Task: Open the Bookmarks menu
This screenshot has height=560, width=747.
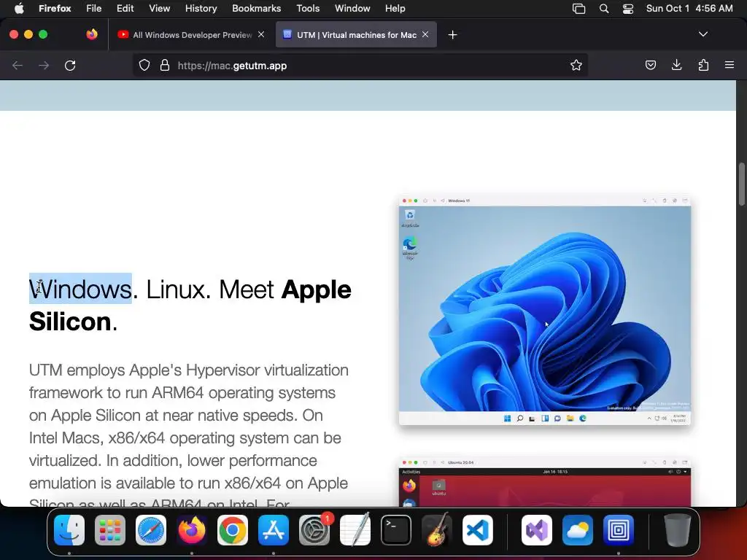Action: click(256, 9)
